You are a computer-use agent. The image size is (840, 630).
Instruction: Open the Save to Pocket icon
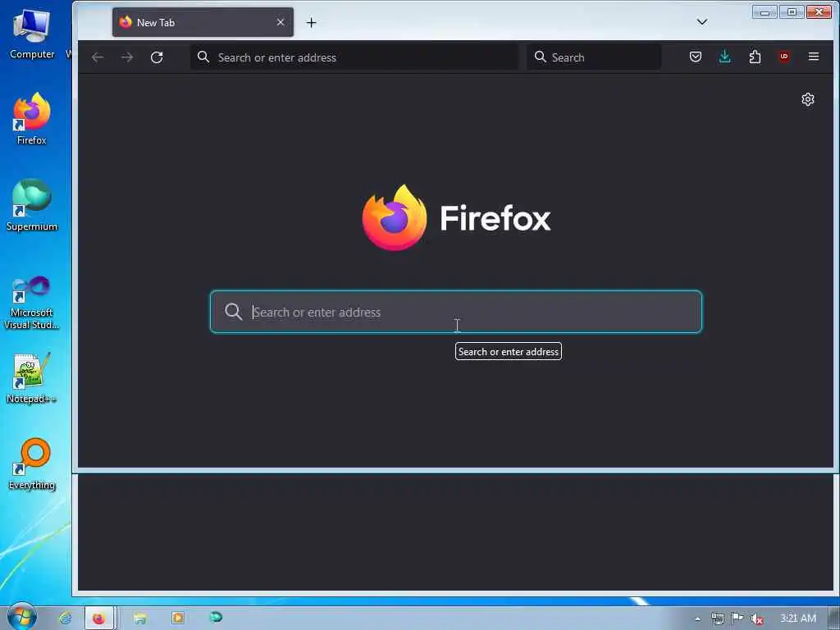coord(696,57)
